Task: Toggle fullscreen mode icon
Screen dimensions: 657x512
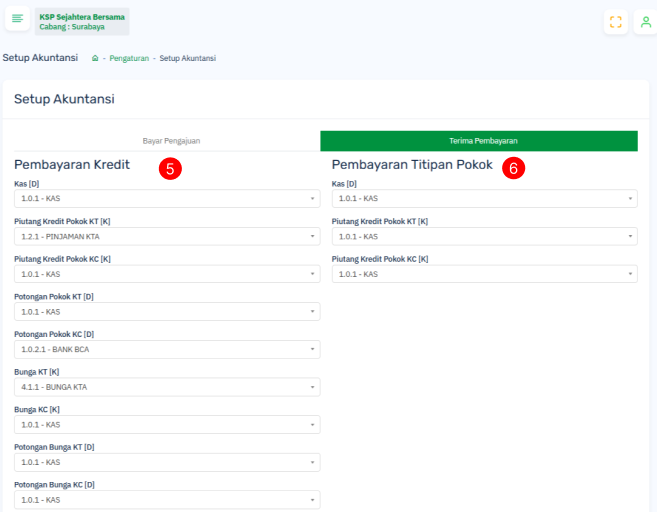Action: pos(616,22)
